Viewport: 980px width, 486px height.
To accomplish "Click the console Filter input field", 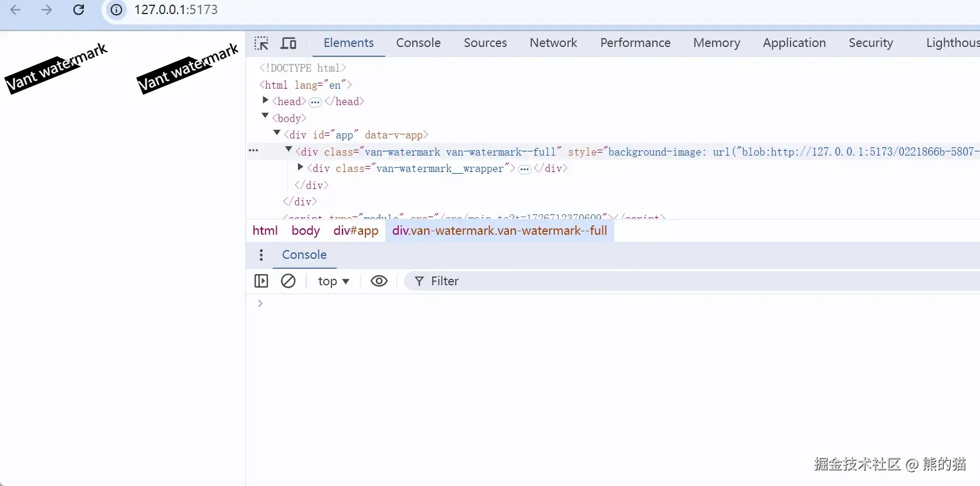I will 692,281.
